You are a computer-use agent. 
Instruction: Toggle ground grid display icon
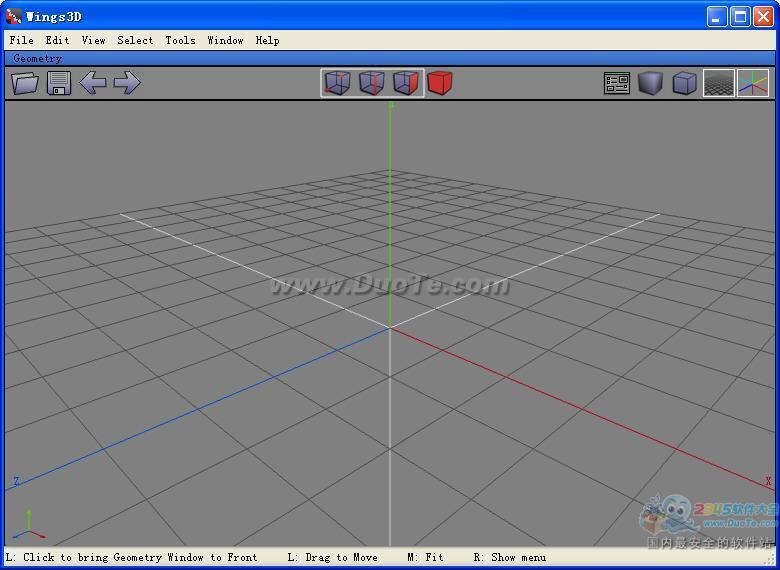(x=719, y=83)
